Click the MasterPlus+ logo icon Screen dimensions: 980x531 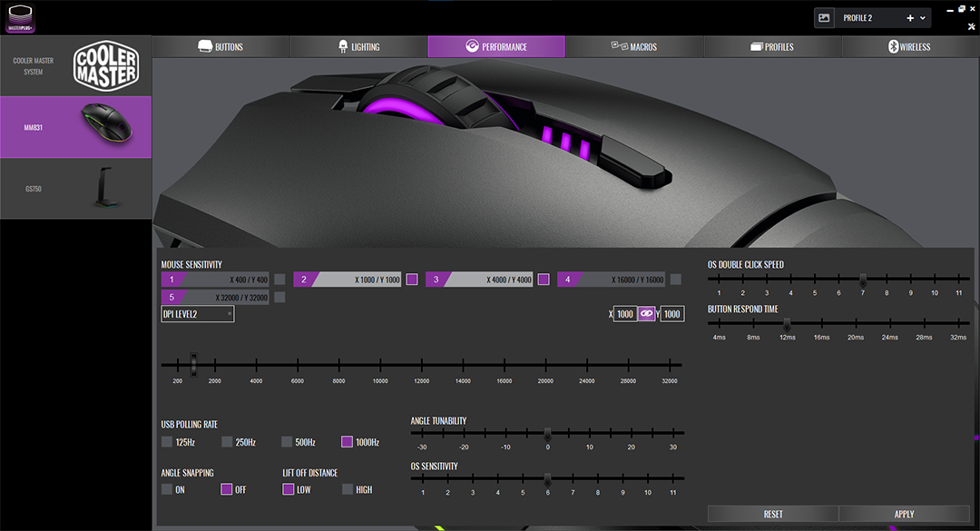point(20,16)
